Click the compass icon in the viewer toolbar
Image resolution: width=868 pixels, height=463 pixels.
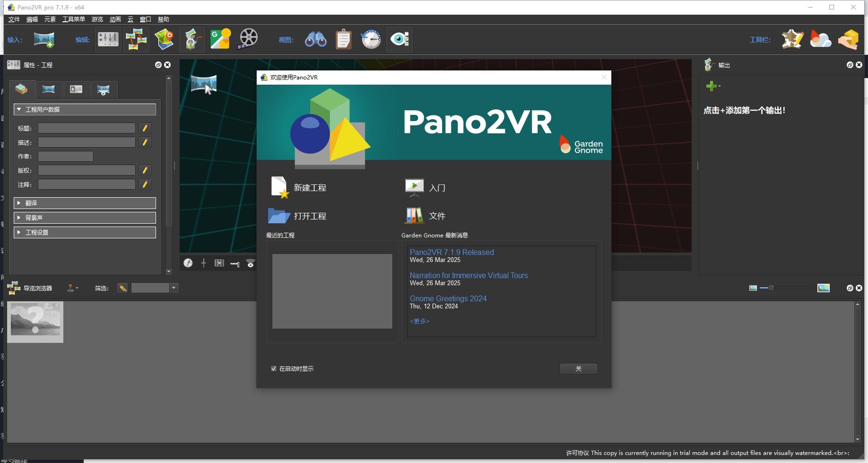click(188, 263)
